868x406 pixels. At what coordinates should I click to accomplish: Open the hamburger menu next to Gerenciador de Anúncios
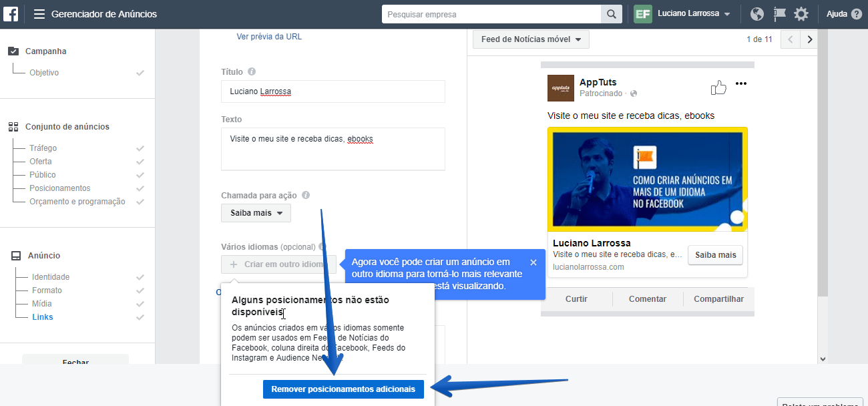[x=39, y=14]
